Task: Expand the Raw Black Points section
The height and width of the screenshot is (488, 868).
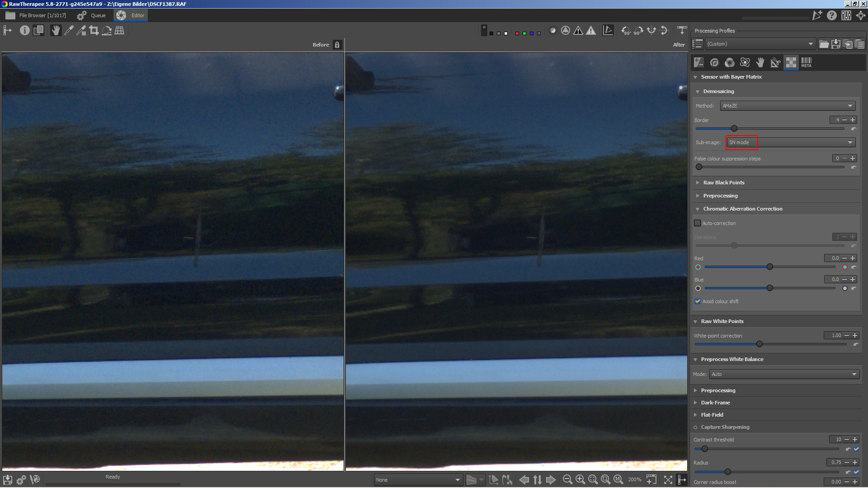Action: tap(723, 183)
